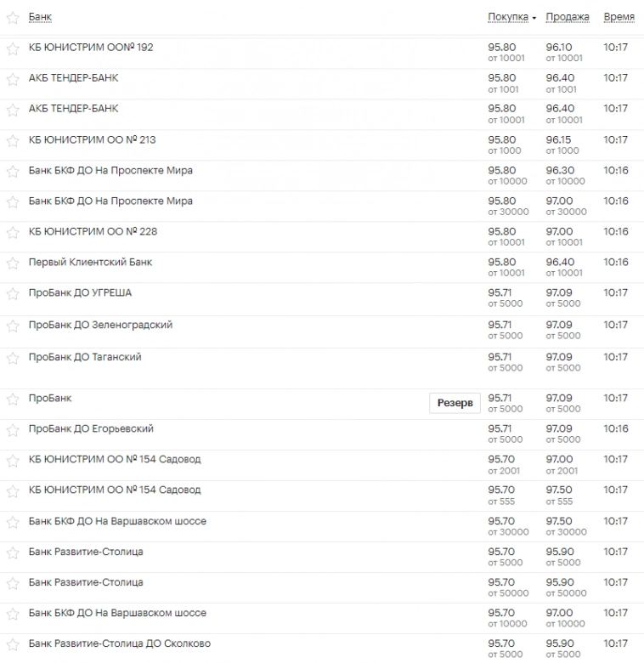Toggle star for ПроБанк ДО Таганский
The height and width of the screenshot is (663, 644).
(x=13, y=359)
